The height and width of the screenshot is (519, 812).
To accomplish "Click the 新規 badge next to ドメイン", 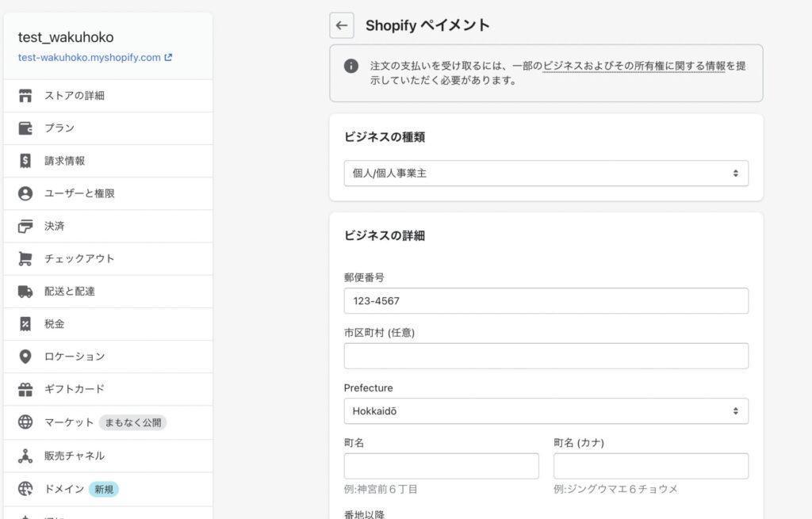I will [x=104, y=490].
